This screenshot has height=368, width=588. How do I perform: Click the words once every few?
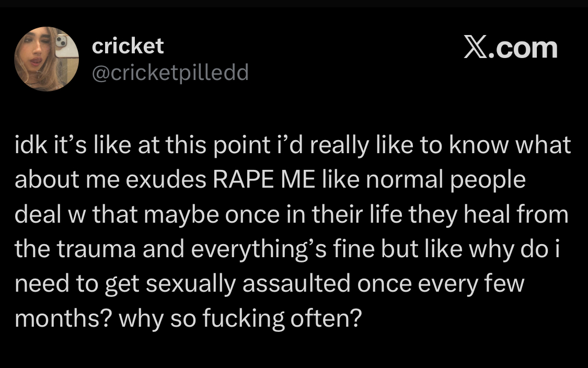(441, 284)
